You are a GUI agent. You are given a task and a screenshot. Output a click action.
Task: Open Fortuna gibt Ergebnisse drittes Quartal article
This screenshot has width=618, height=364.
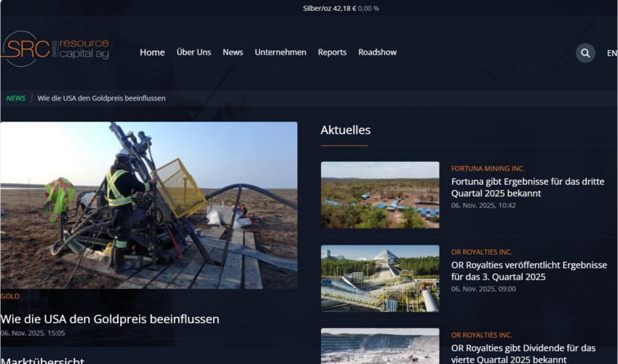527,187
